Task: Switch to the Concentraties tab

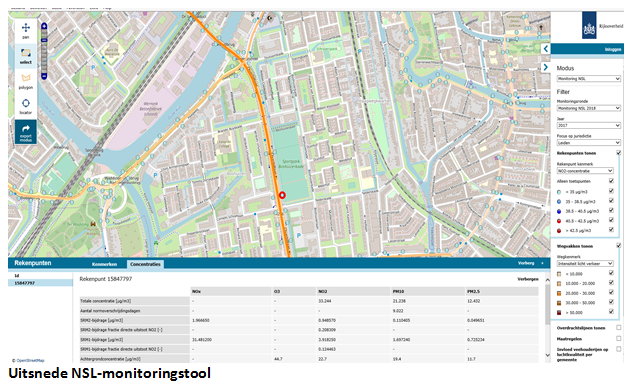Action: tap(145, 264)
